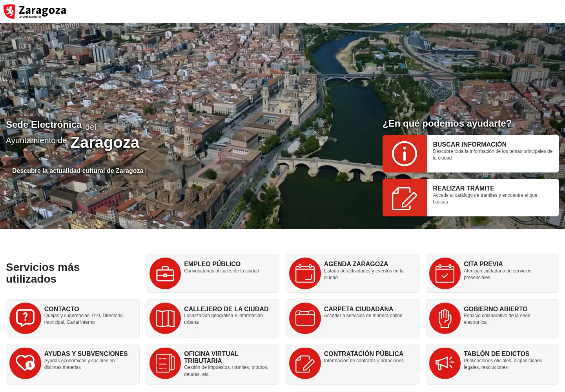Click the question bubble icon for Contacto

(x=25, y=318)
